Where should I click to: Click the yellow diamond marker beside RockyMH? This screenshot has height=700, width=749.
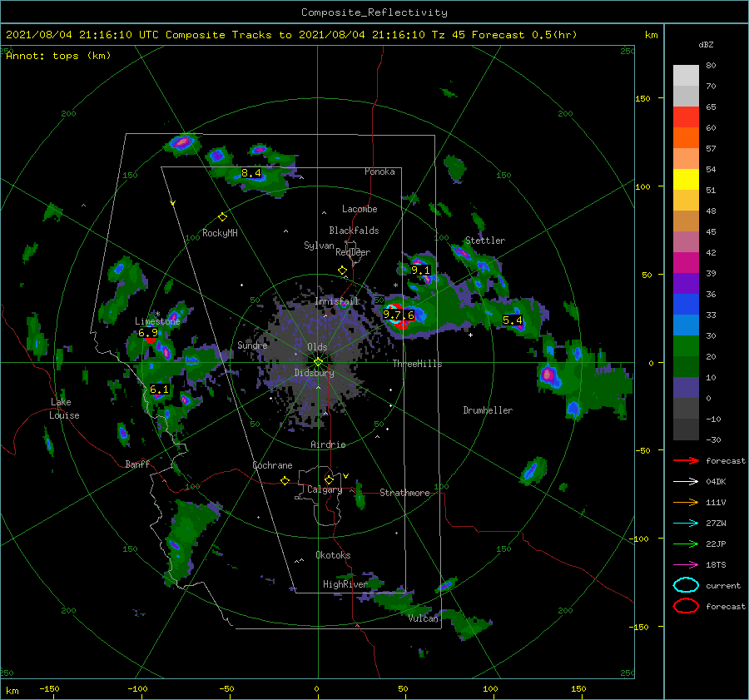(x=222, y=217)
